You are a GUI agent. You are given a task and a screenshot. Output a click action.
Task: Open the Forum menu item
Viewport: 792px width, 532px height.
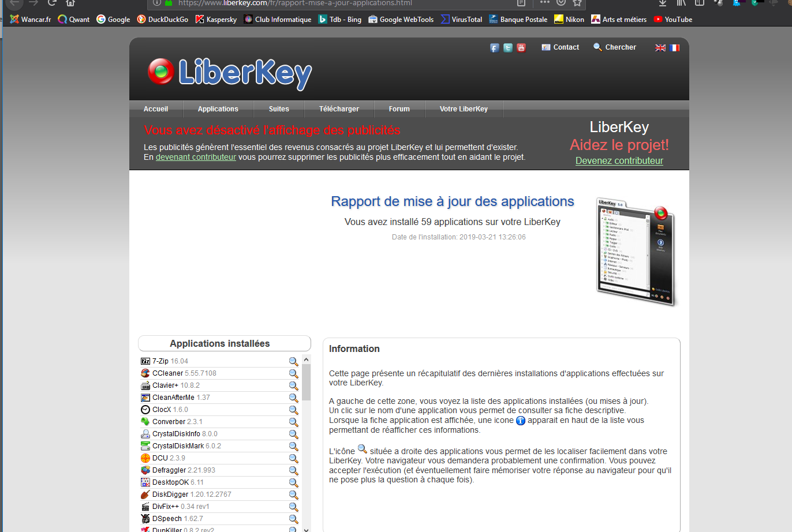coord(399,109)
